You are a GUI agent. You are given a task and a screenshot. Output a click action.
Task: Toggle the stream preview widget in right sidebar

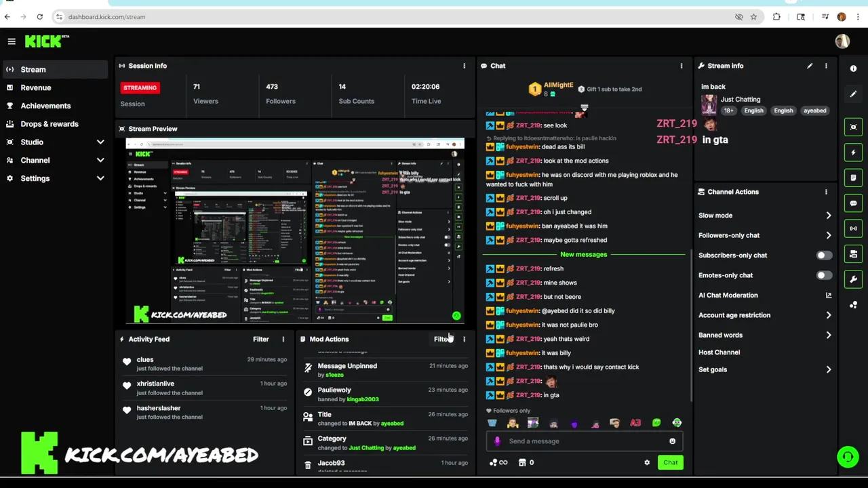(853, 127)
